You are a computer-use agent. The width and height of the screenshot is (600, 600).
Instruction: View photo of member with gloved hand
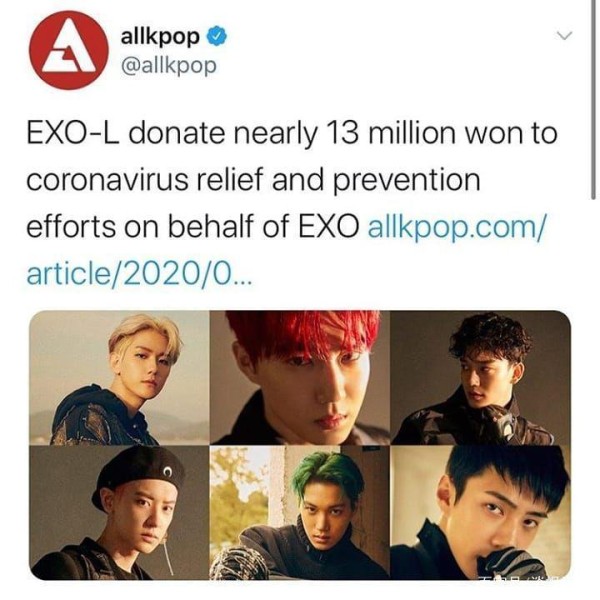pos(481,513)
